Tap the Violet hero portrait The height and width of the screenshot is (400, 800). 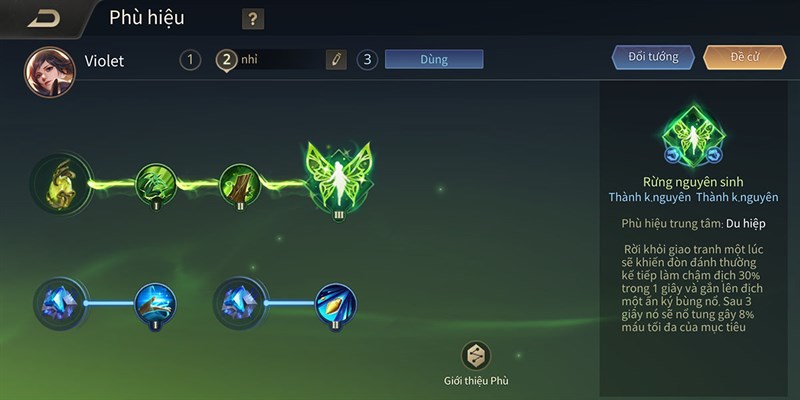[49, 72]
